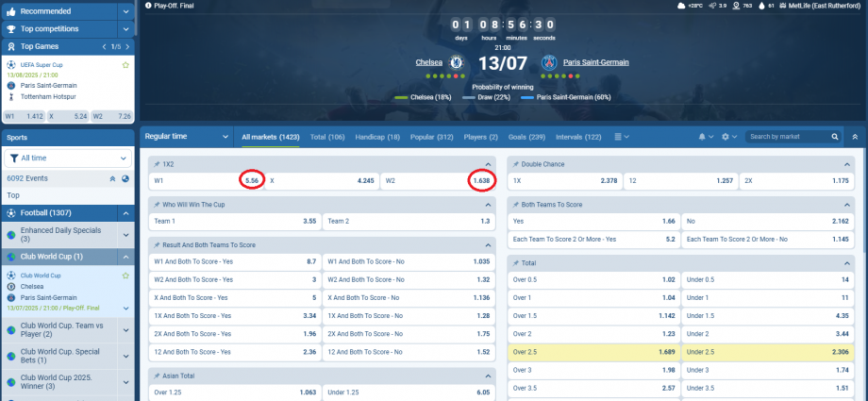Select Top Games W1 odds 1.412
Screen dimensions: 868x401
24,116
